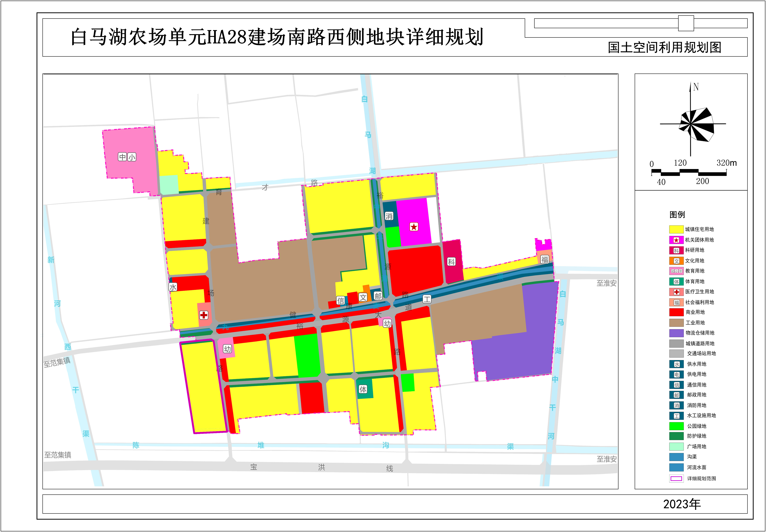Viewport: 766px width, 532px height.
Task: Click the 中小 school symbol on the pink plot
Action: 127,157
